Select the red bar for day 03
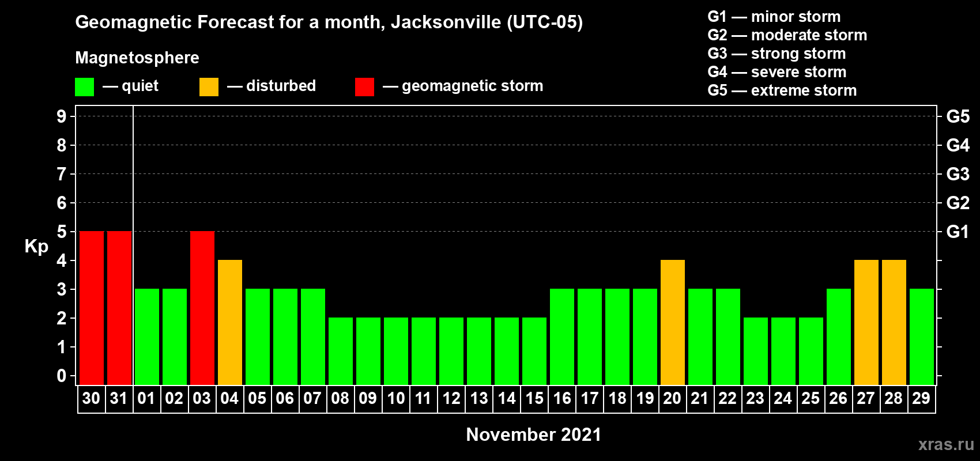This screenshot has width=980, height=461. tap(202, 308)
